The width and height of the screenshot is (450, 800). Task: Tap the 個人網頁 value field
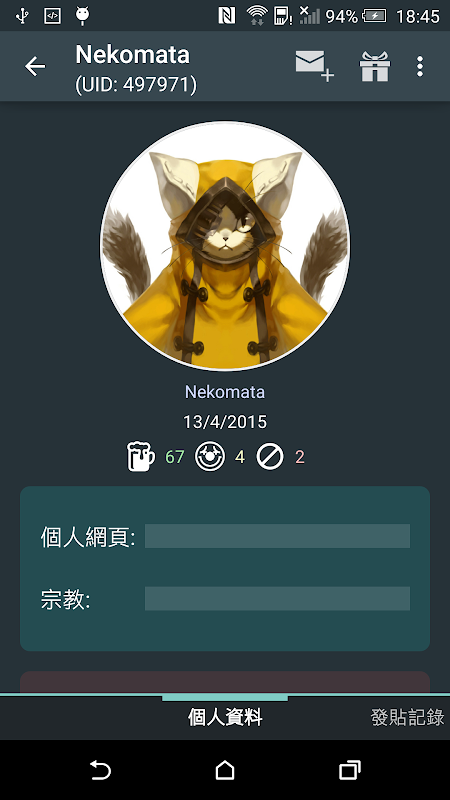coord(277,536)
